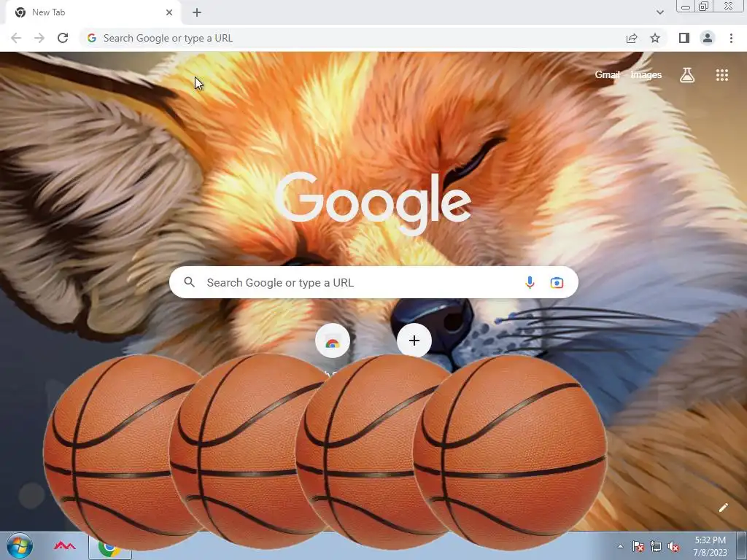The height and width of the screenshot is (560, 747).
Task: Open the Chrome profile avatar menu
Action: pos(708,38)
